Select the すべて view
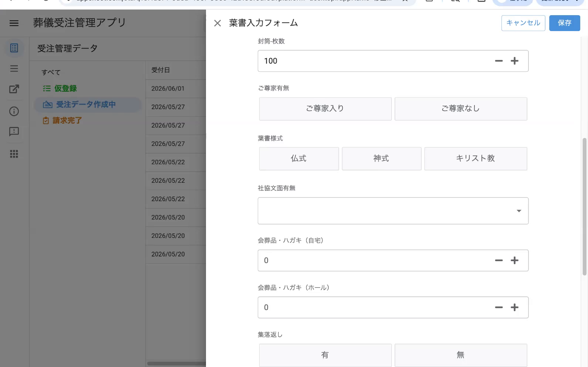Viewport: 588px width, 367px height. [x=51, y=73]
